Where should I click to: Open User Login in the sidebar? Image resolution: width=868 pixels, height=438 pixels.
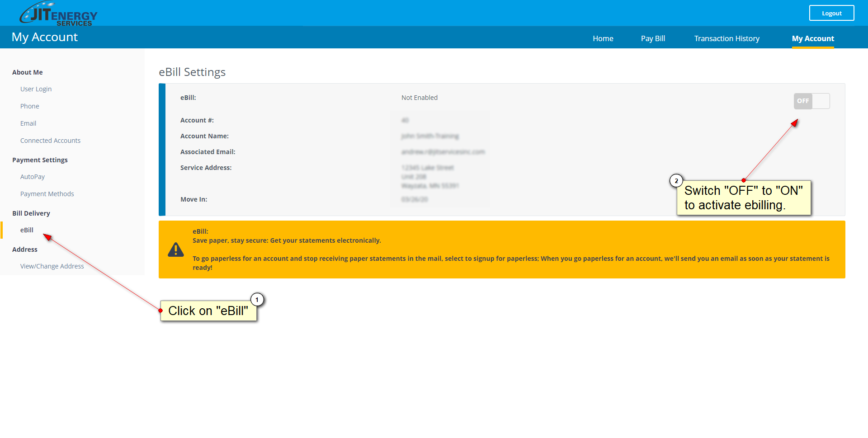point(36,89)
